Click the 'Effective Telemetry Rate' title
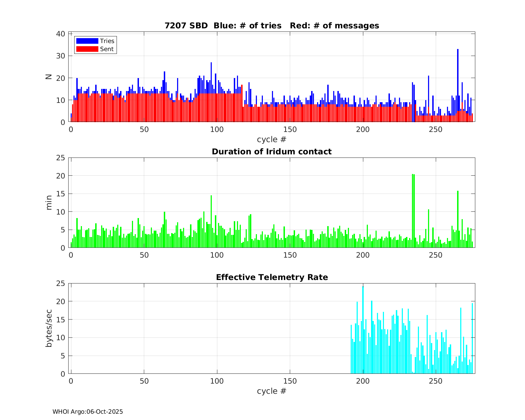The image size is (525, 420). coord(272,277)
